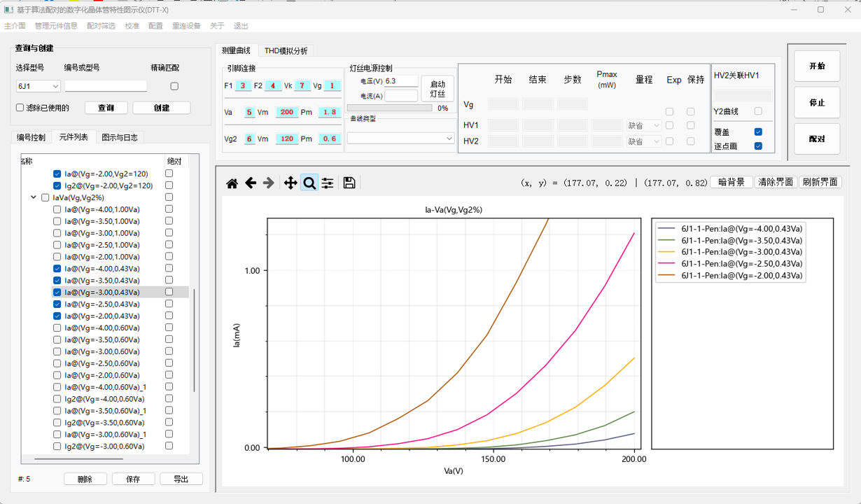Collapse the IaVa(Vg,Vg2%) tree node
Image resolution: width=861 pixels, height=504 pixels.
[34, 197]
